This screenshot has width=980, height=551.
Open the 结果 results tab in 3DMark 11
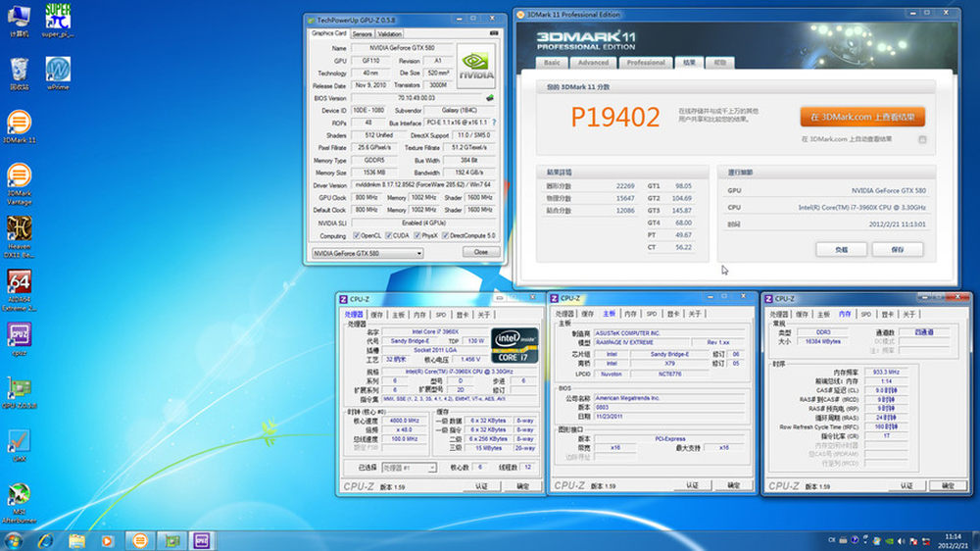click(689, 63)
